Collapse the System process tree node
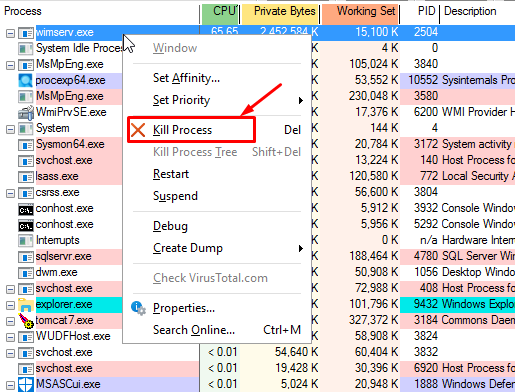515x392 pixels. 10,129
